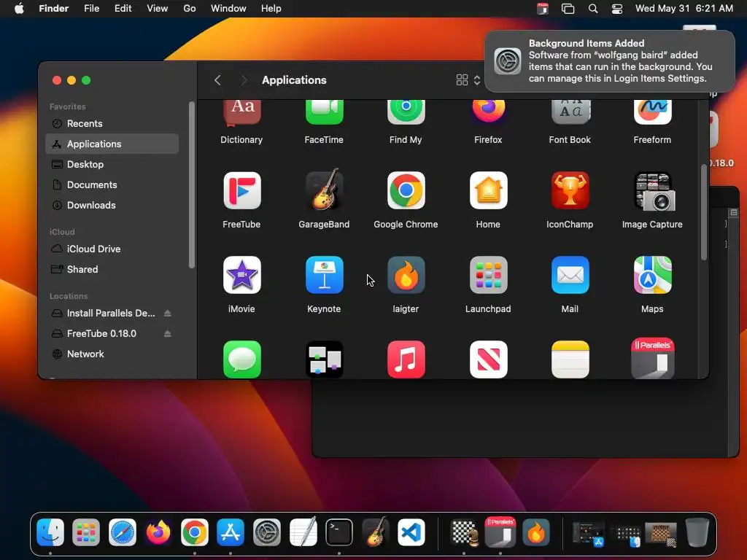Open the Home app icon
This screenshot has height=560, width=747.
(x=488, y=191)
